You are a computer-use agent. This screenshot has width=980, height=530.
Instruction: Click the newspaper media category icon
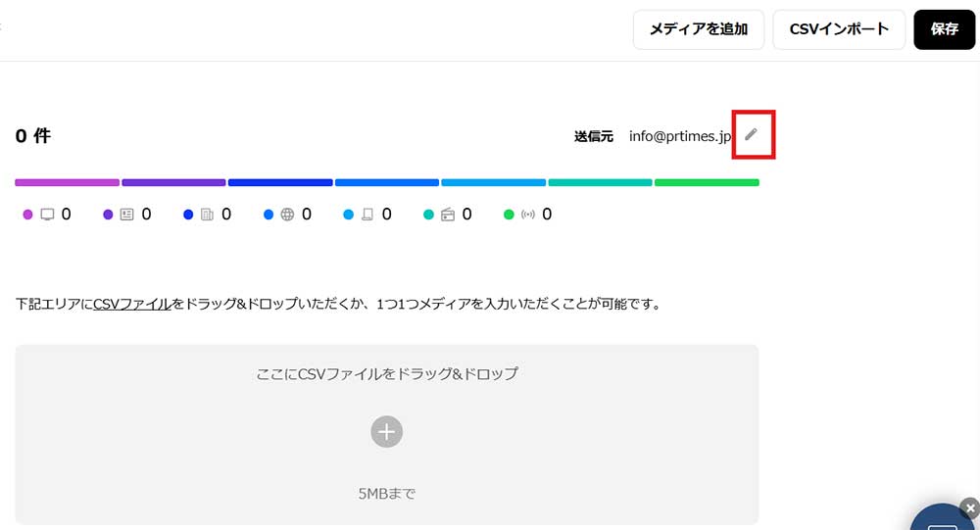point(126,215)
